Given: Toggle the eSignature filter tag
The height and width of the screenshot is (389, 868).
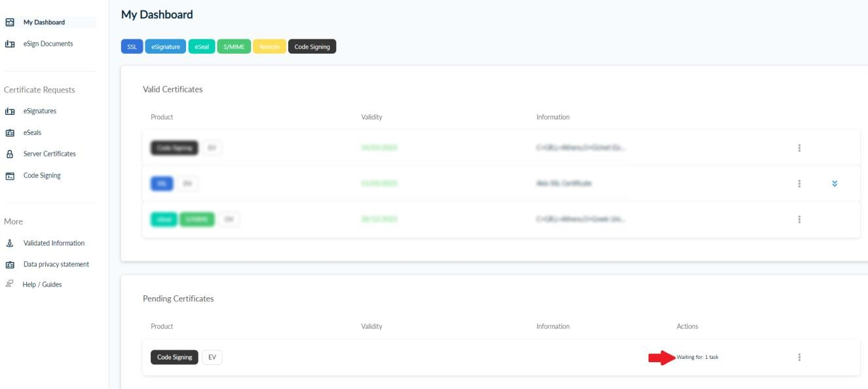Looking at the screenshot, I should point(166,46).
